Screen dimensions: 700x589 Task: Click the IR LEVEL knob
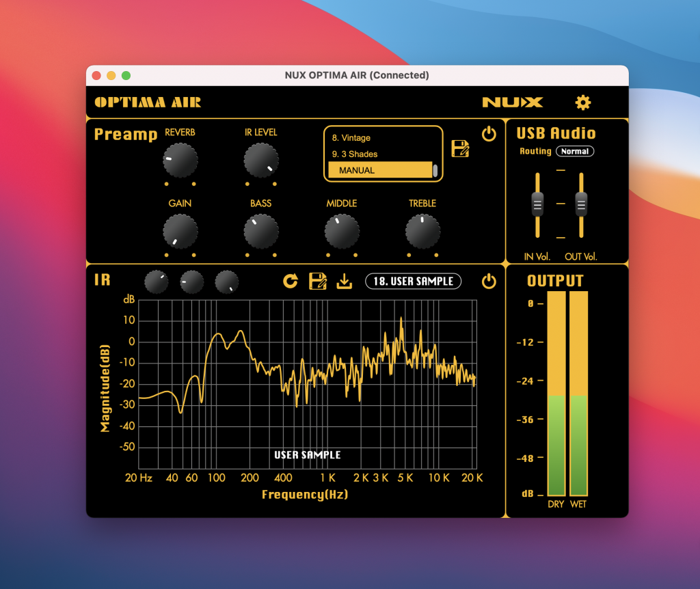click(261, 161)
